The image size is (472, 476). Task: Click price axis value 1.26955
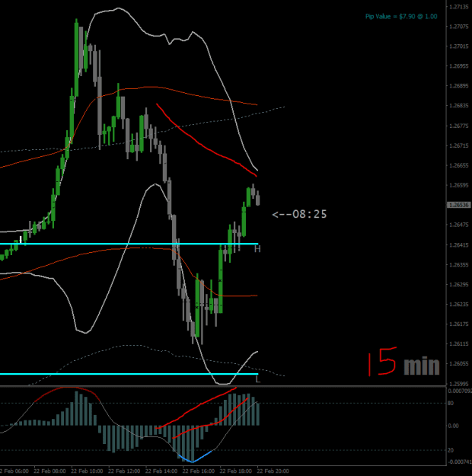tap(459, 66)
